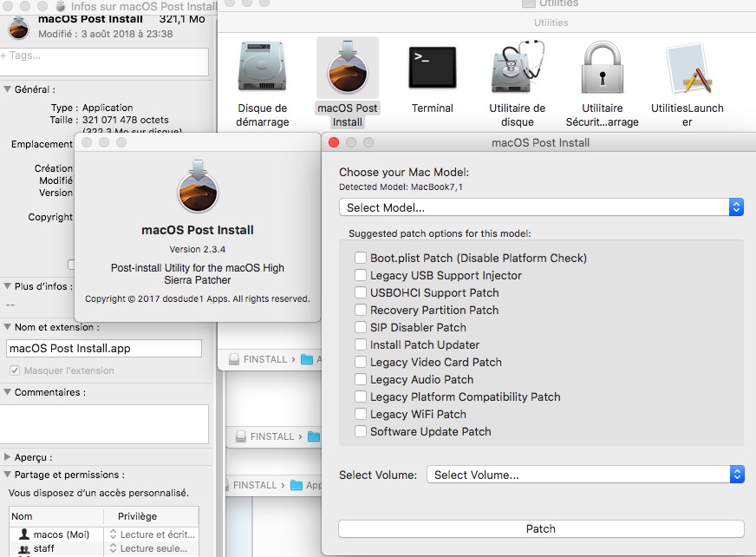Click the Tags input field
The image size is (756, 557).
104,62
